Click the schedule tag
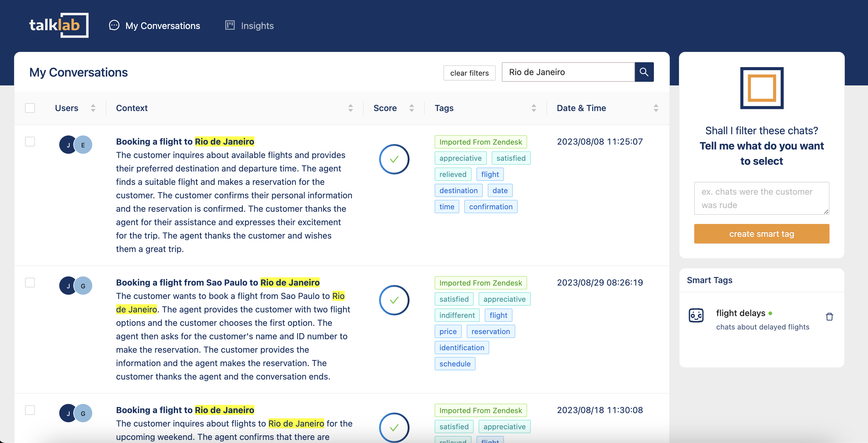868x443 pixels. coord(455,364)
